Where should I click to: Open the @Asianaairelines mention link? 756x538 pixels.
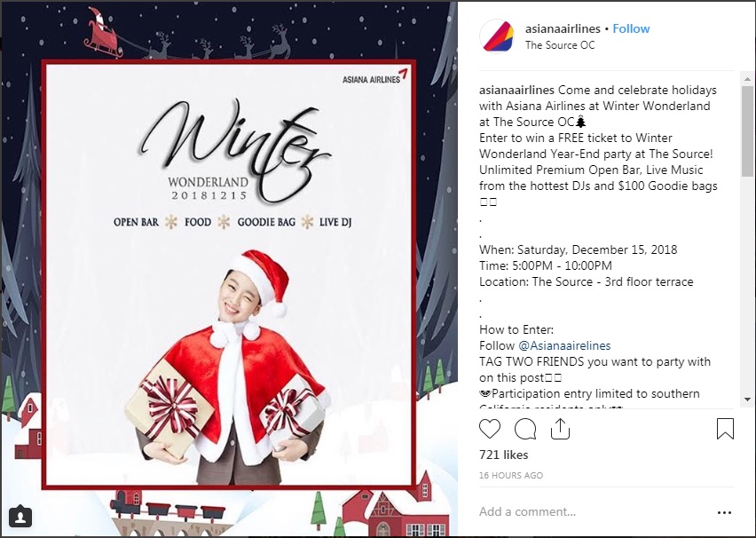tap(564, 345)
